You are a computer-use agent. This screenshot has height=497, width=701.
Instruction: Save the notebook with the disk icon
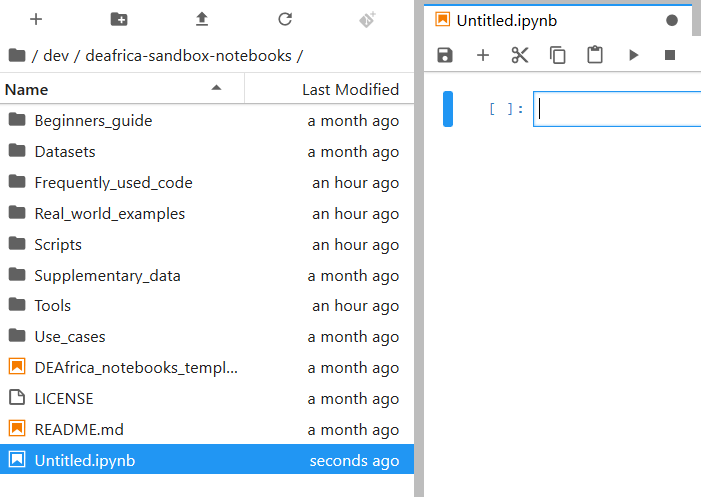445,55
